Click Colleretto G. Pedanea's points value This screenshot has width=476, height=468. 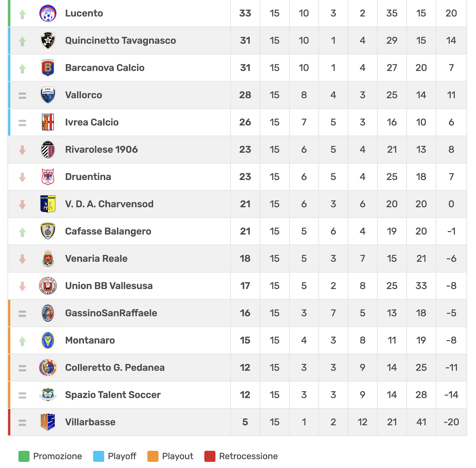(245, 367)
